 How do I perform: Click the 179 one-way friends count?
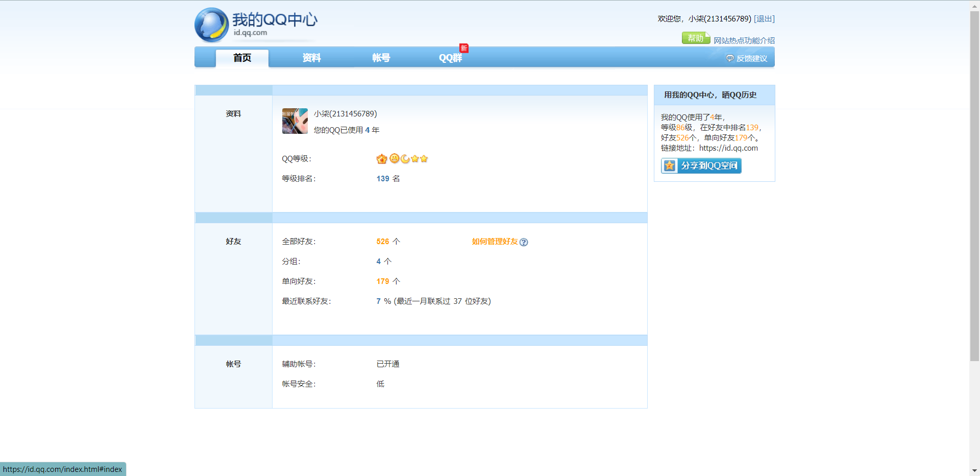pos(383,281)
